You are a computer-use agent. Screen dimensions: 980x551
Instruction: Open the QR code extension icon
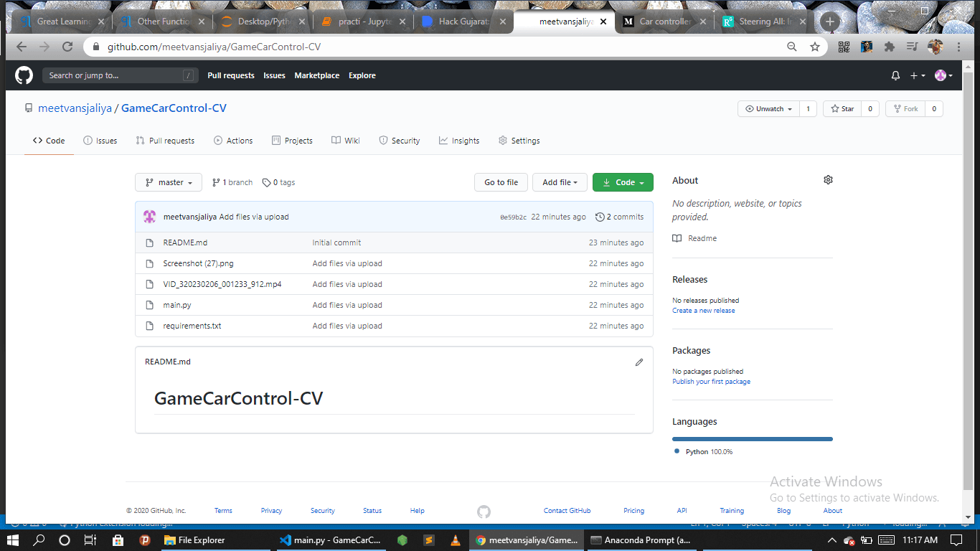[x=844, y=47]
